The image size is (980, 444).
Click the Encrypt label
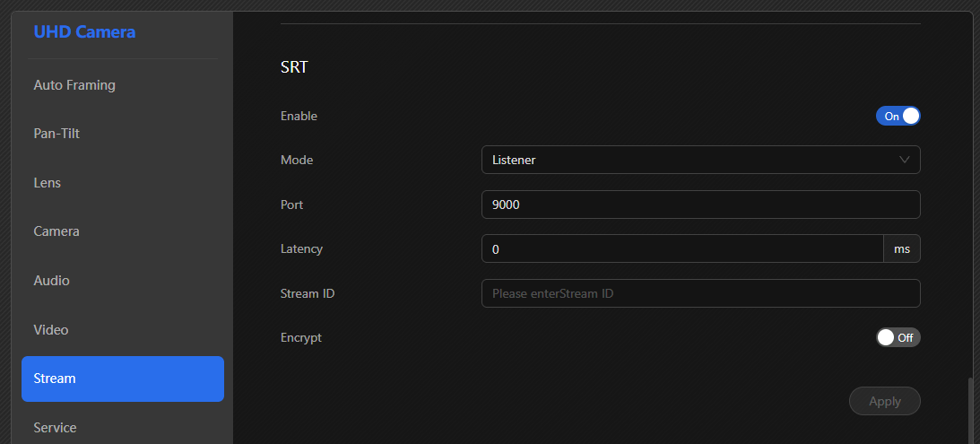(x=301, y=337)
